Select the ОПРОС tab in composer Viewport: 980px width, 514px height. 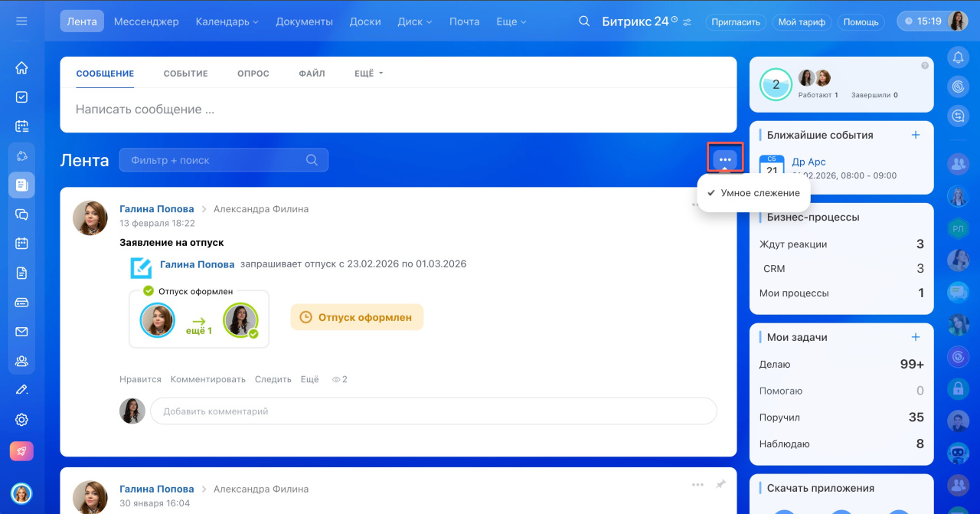click(x=253, y=74)
